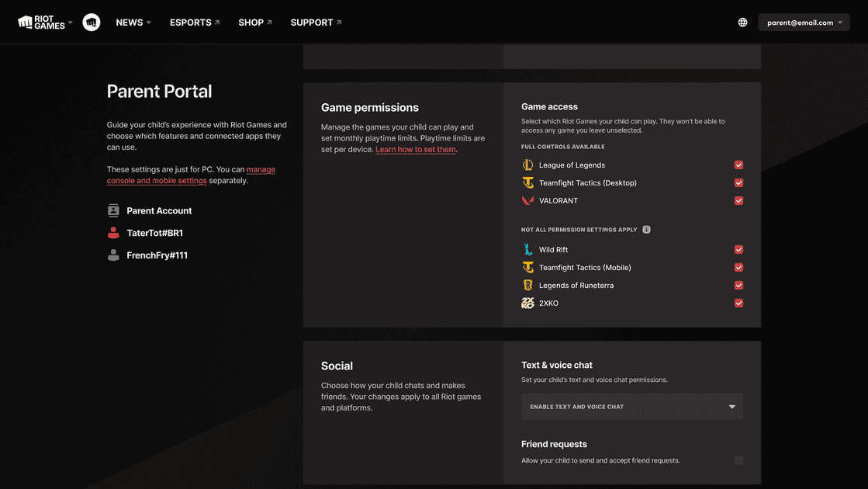This screenshot has height=489, width=868.
Task: Enable the Friend requests checkbox
Action: click(738, 461)
